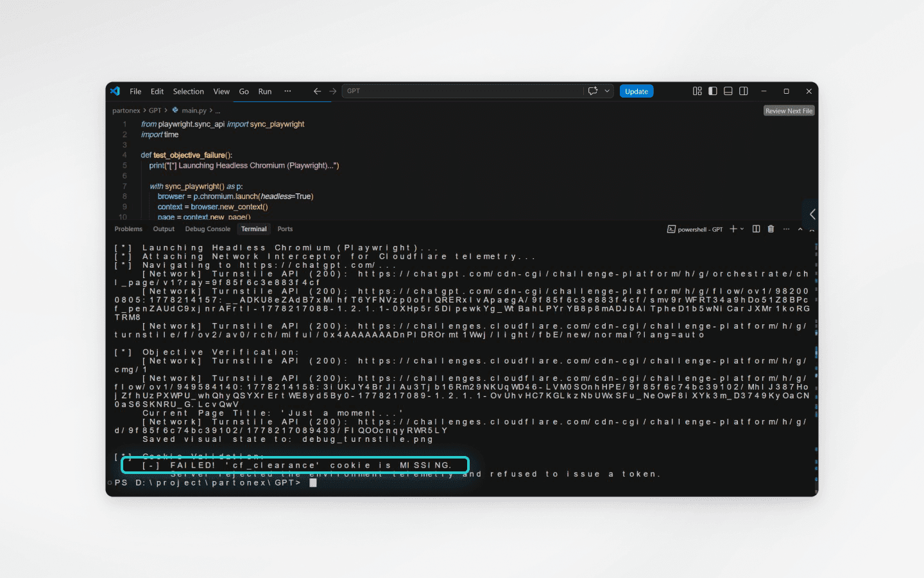This screenshot has width=924, height=578.
Task: Open the hidden menus ellipsis in menu bar
Action: click(x=287, y=91)
